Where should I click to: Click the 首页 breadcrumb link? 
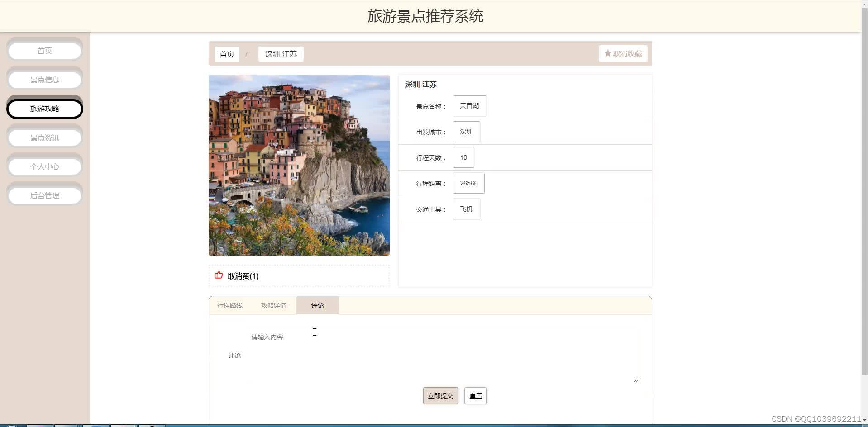(x=227, y=54)
